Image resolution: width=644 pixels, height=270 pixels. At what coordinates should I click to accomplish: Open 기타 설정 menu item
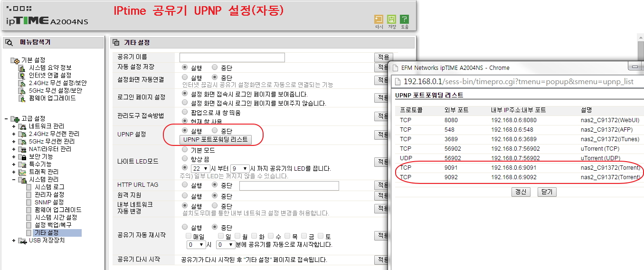tap(47, 233)
